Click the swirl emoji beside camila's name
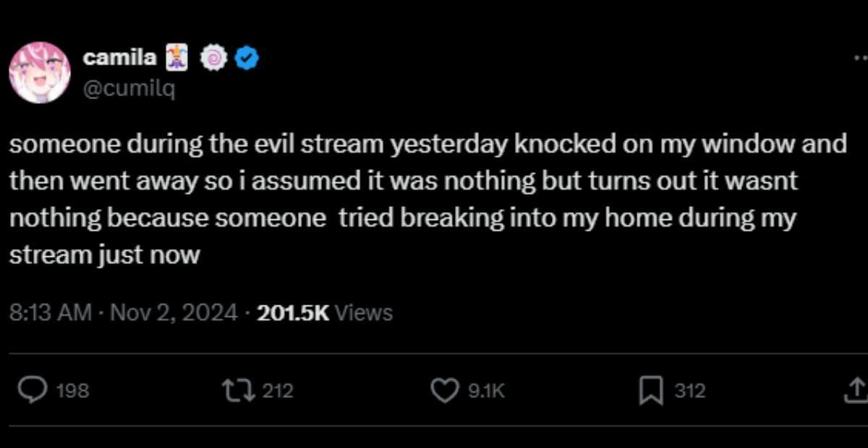Viewport: 868px width, 448px height. (213, 56)
